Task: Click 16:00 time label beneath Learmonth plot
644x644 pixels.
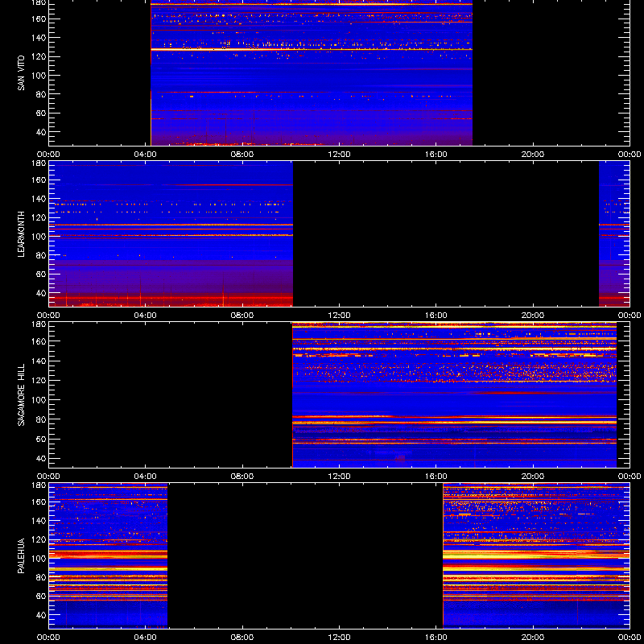Action: tap(436, 316)
